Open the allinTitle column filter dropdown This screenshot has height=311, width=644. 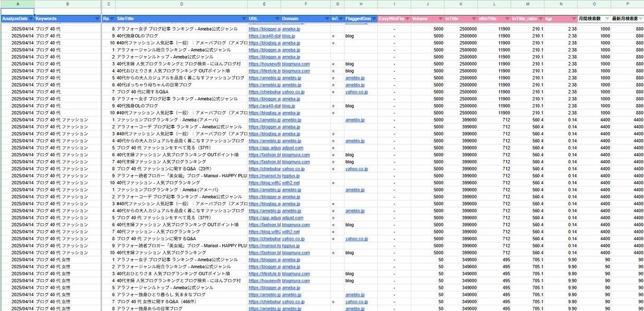[507, 18]
